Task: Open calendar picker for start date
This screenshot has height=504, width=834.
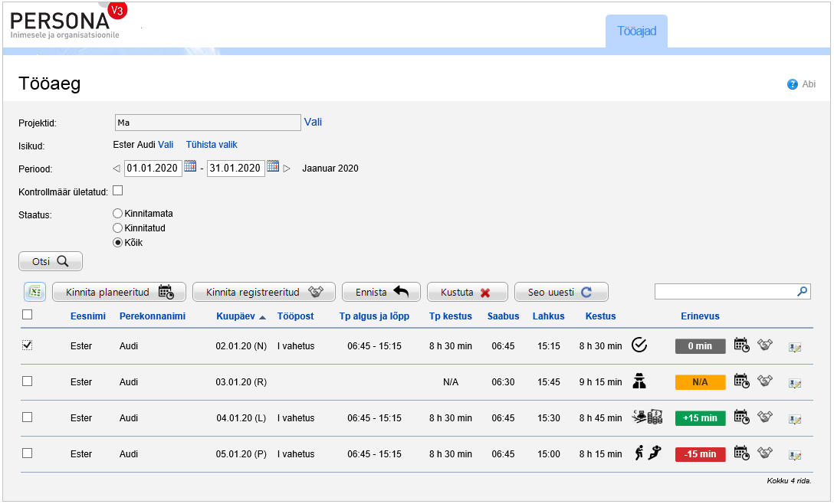Action: coord(190,167)
